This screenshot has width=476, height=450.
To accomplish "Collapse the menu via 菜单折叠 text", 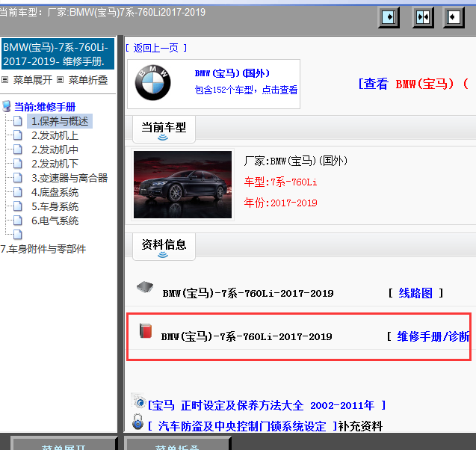I will coord(88,80).
